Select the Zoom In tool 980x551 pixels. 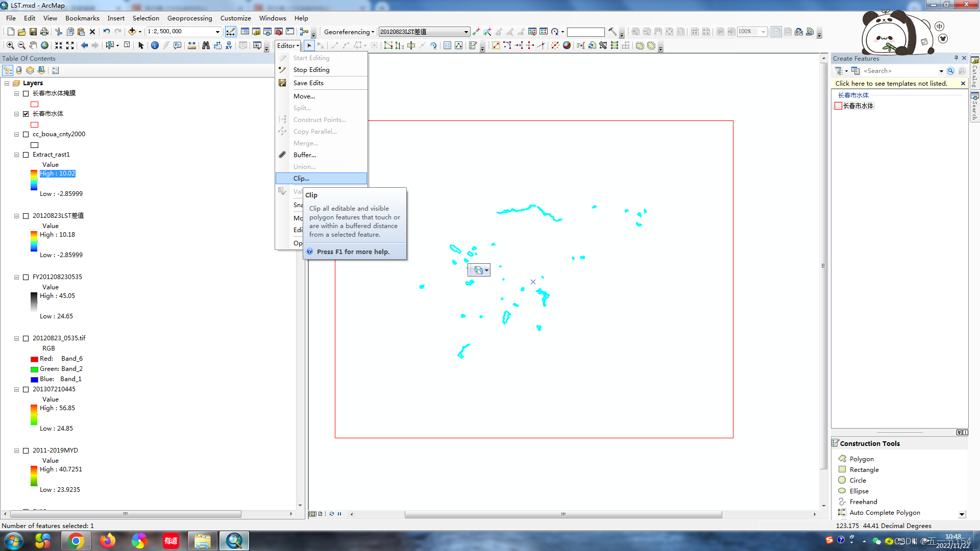(10, 45)
